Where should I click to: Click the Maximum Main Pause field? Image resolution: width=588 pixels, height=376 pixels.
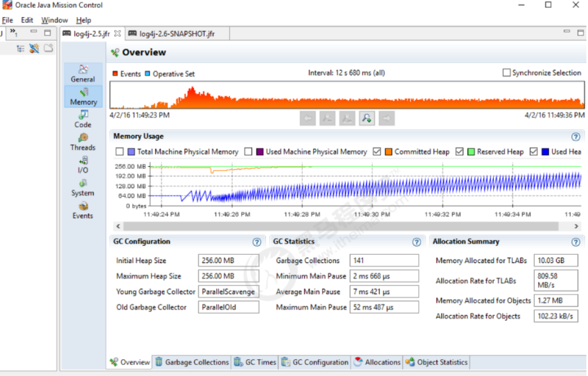384,307
